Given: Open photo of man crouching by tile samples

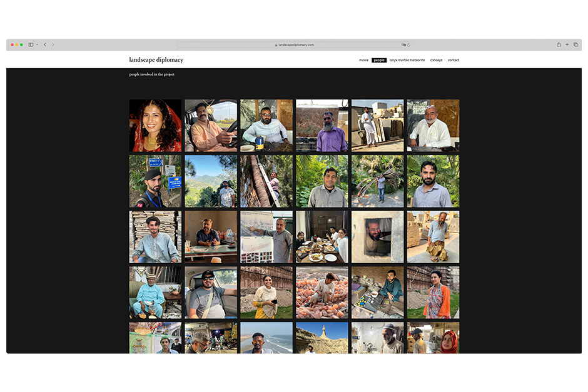Looking at the screenshot, I should (x=378, y=293).
